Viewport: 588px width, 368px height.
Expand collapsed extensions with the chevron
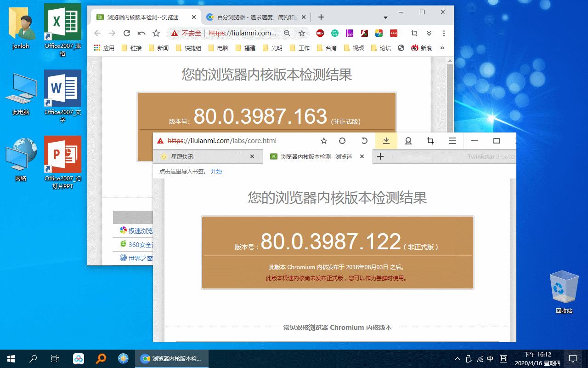[x=429, y=33]
